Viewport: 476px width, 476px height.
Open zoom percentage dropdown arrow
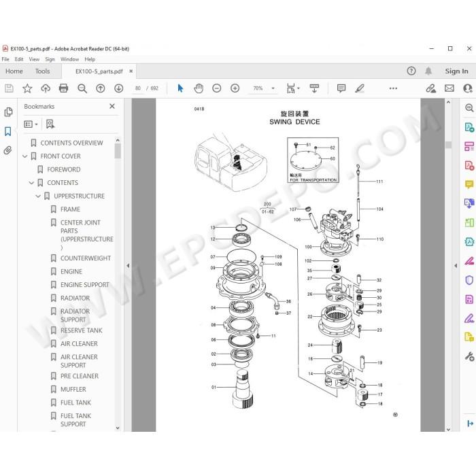pyautogui.click(x=273, y=88)
